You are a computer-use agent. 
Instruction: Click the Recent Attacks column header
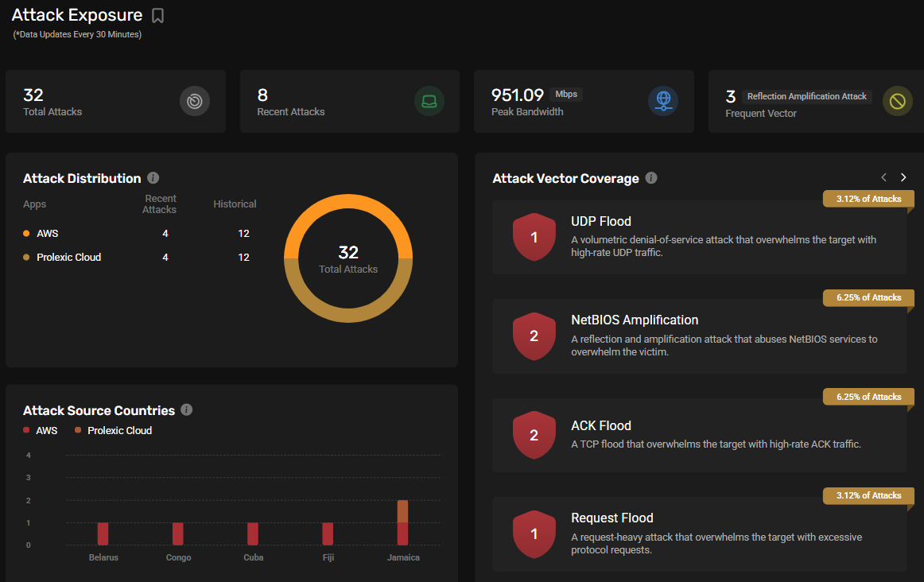click(x=160, y=204)
